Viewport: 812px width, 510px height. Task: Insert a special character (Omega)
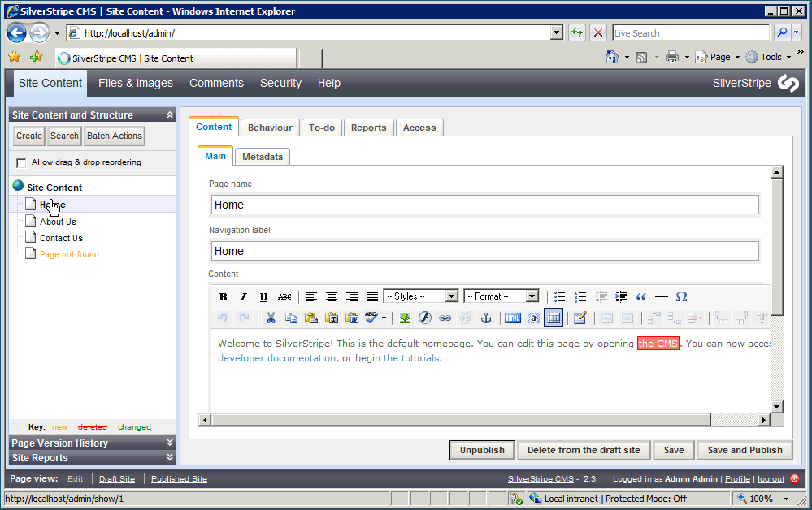(681, 297)
